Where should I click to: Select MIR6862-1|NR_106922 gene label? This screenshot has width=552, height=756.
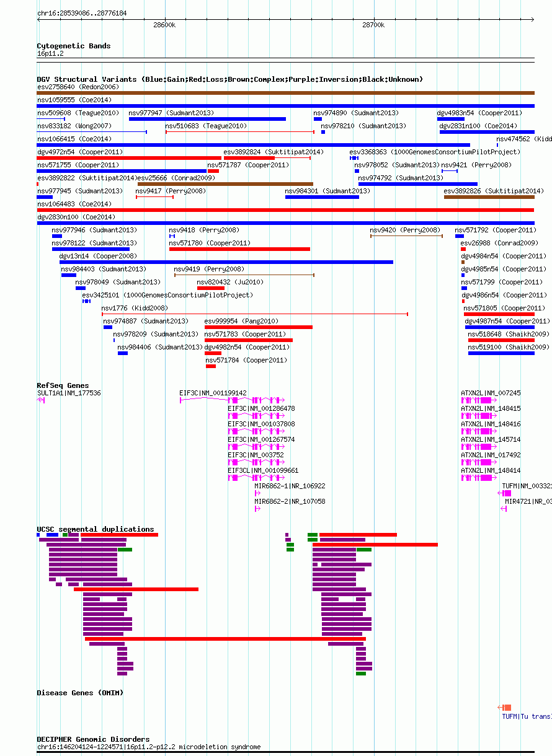(x=290, y=486)
